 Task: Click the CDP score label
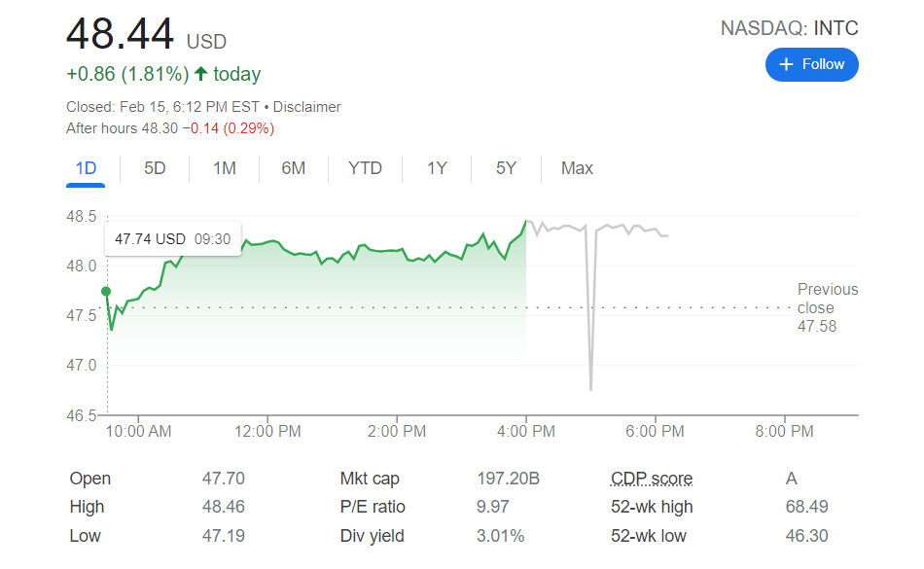pyautogui.click(x=651, y=479)
